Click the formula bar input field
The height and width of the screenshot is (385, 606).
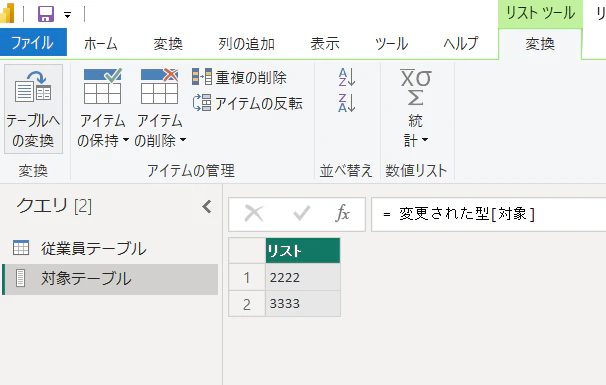click(x=489, y=214)
